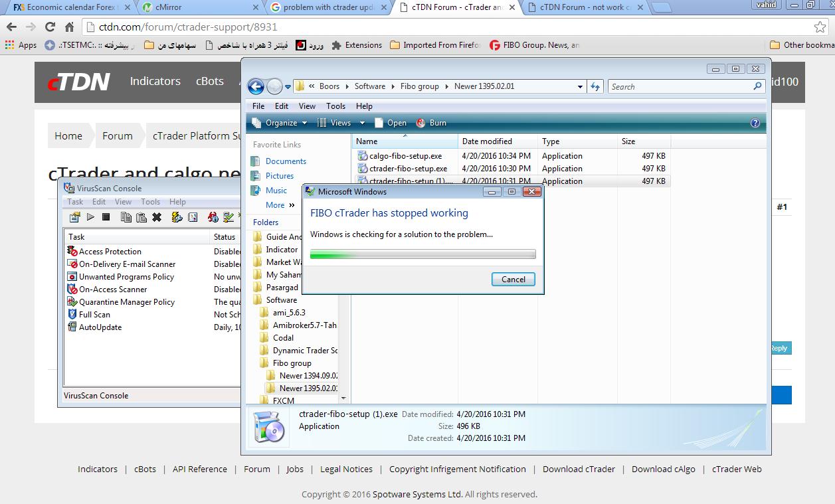Select the calgo-fibo-setup.exe file icon

[363, 155]
